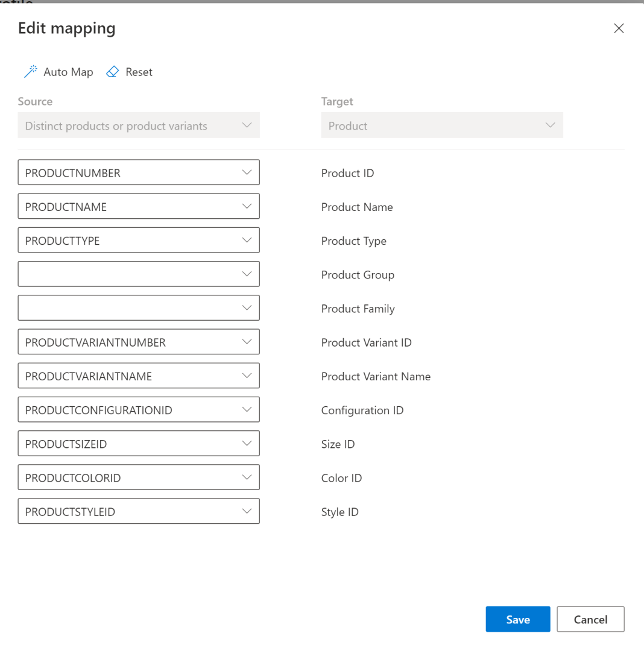This screenshot has width=644, height=651.
Task: Cancel the mapping edit
Action: point(590,619)
